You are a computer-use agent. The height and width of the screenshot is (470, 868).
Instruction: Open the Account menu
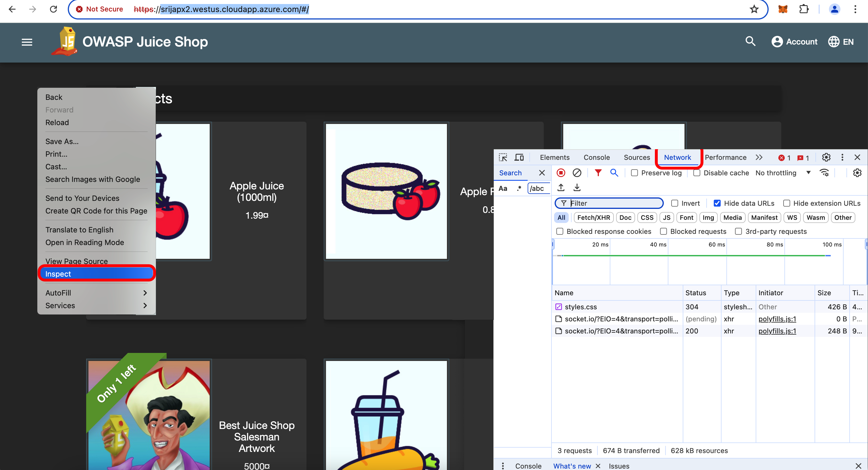(x=794, y=42)
